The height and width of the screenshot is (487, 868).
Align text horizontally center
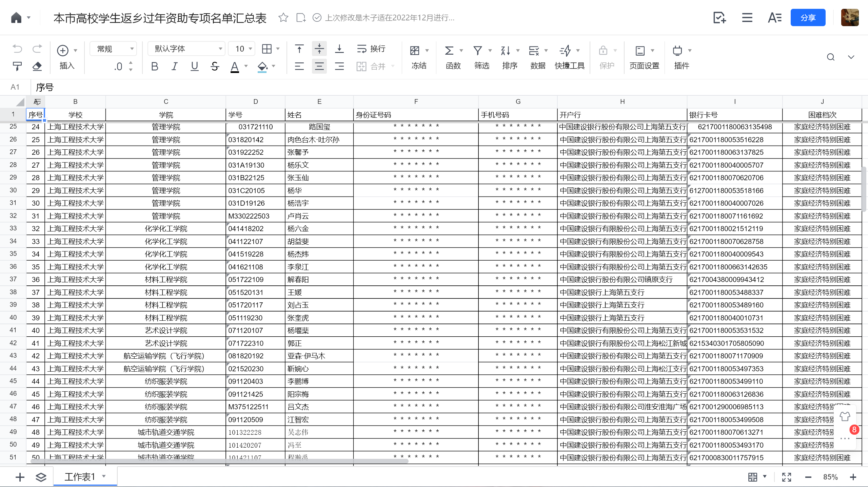click(x=319, y=66)
